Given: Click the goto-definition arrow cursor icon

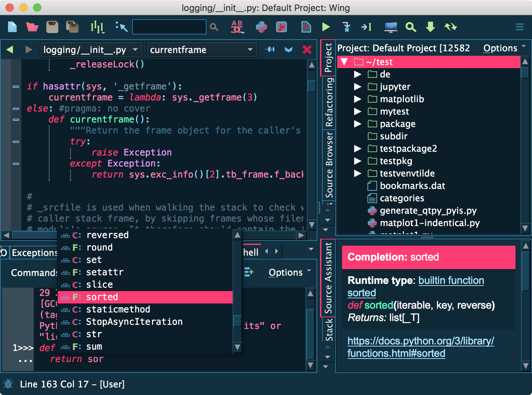Looking at the screenshot, I should [121, 27].
